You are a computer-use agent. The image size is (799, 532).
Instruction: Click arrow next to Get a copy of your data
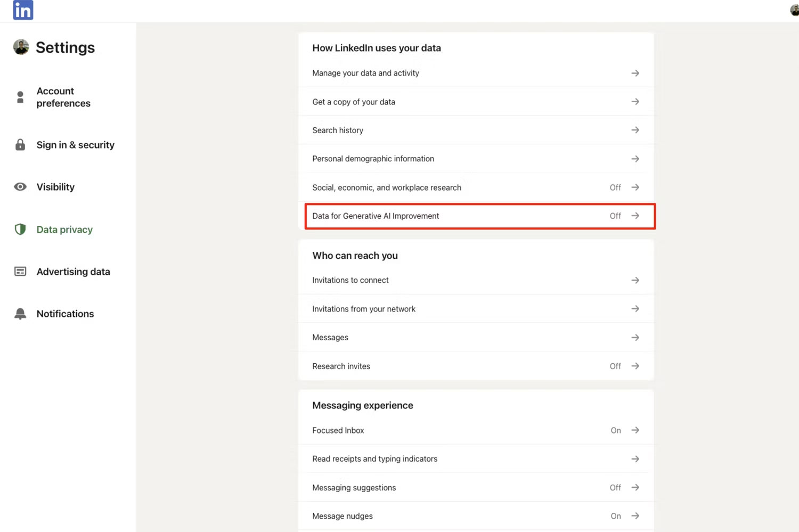click(x=635, y=102)
